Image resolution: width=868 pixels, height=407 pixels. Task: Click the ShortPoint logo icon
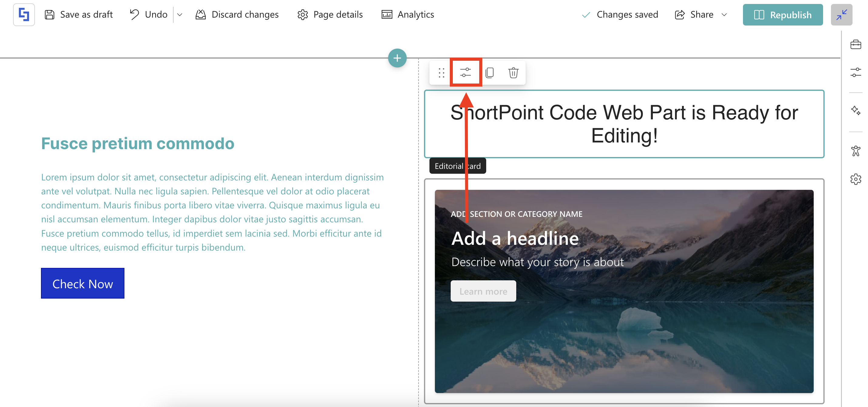[24, 15]
